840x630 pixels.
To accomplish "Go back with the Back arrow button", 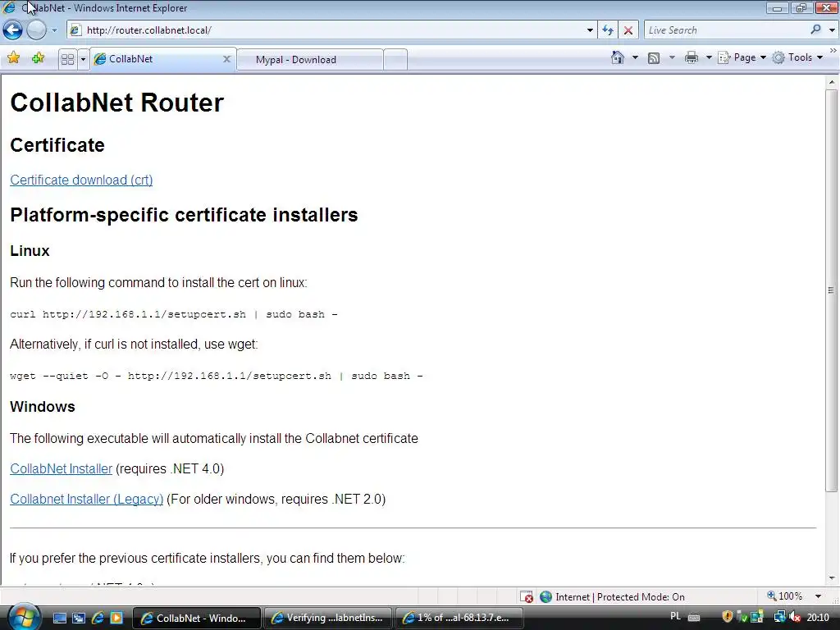I will point(13,30).
